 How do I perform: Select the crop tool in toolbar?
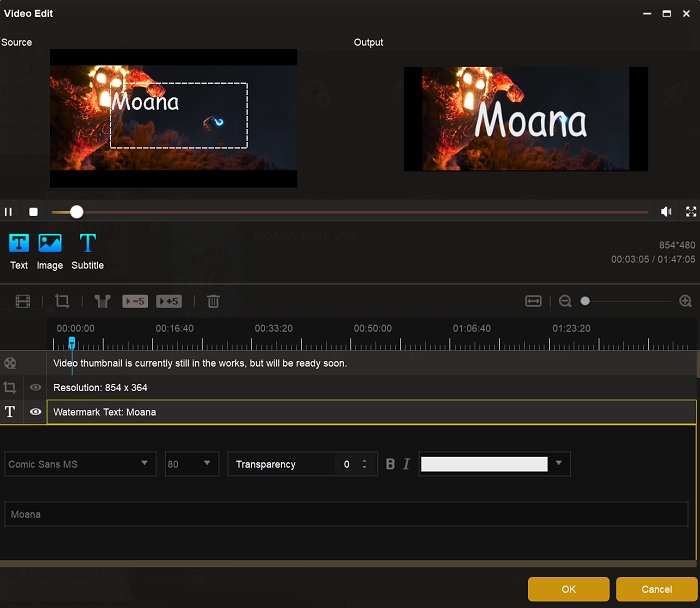[x=62, y=301]
